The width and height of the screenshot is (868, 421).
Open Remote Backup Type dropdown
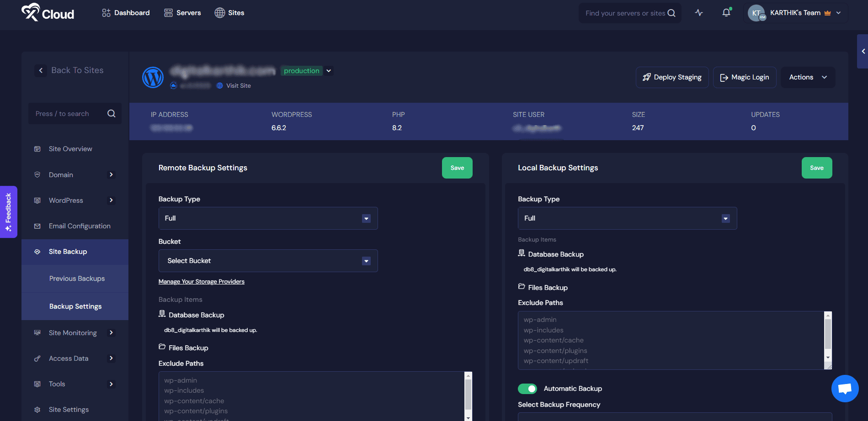(x=268, y=218)
